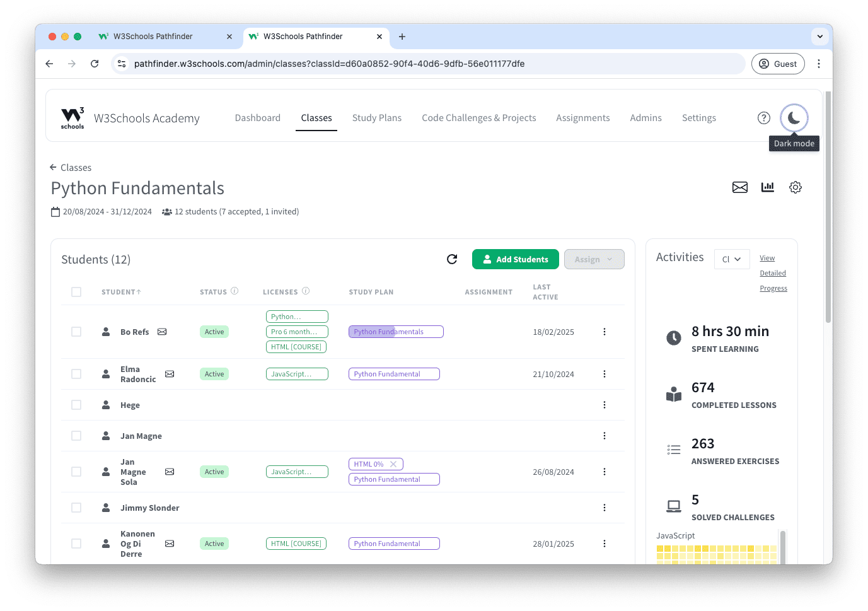Click envelope icon next to Bo Refs
The width and height of the screenshot is (868, 611).
[162, 332]
